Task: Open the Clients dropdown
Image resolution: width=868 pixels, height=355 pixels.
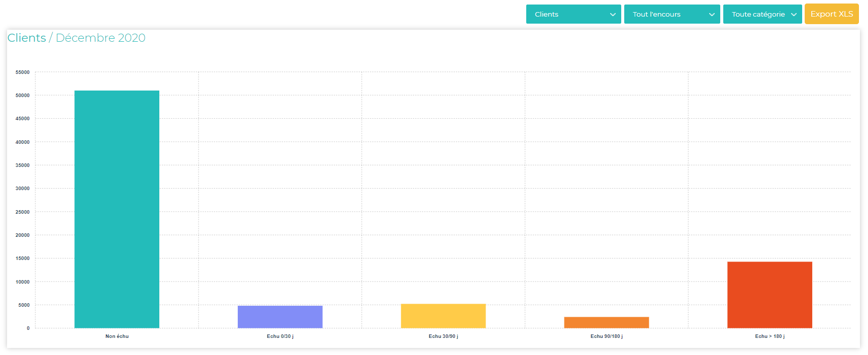Action: point(573,14)
